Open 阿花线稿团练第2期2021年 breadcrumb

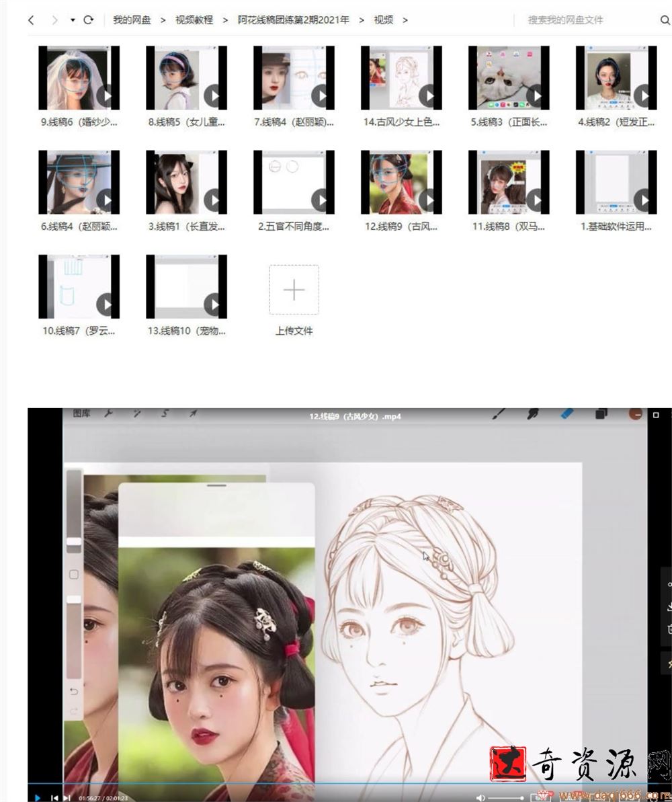(x=294, y=20)
